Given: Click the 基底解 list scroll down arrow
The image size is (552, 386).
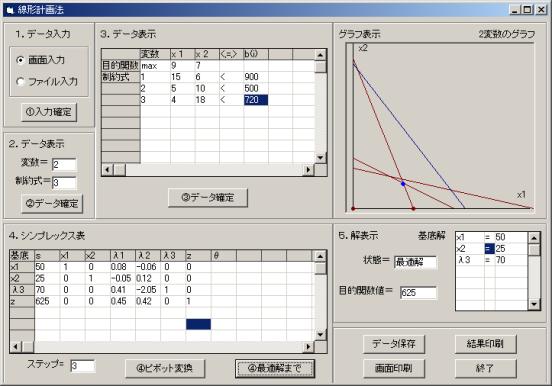Looking at the screenshot, I should click(534, 304).
